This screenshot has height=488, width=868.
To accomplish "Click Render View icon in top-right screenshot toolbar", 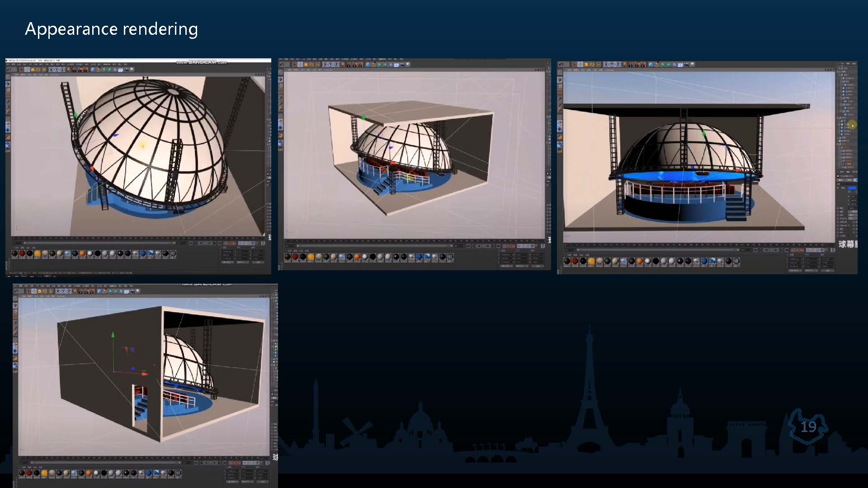I will 630,64.
